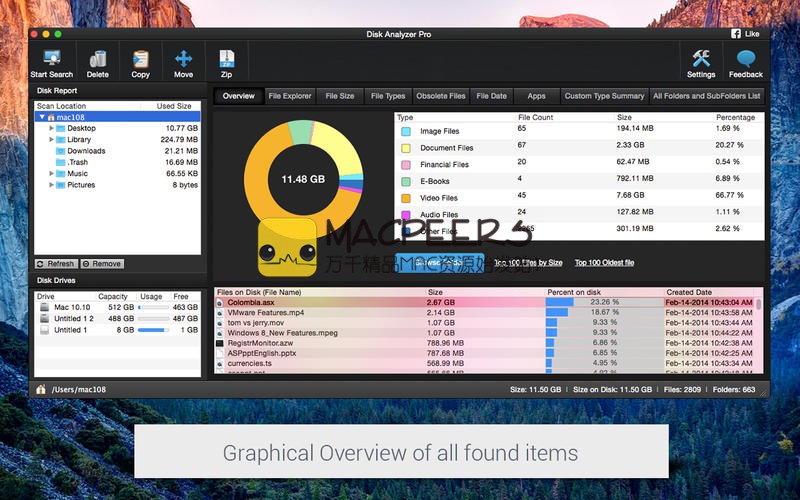The height and width of the screenshot is (500, 800).
Task: Click the Files: 2809 status entry
Action: coord(682,389)
